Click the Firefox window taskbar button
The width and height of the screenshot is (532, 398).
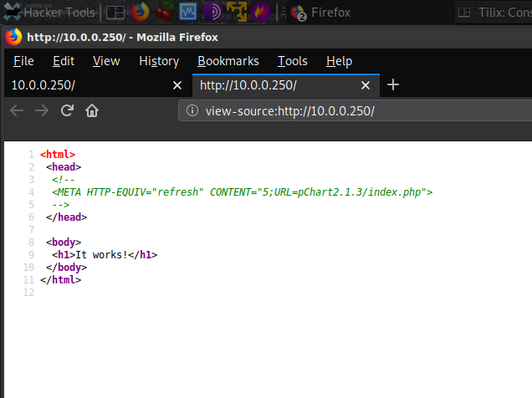pyautogui.click(x=322, y=12)
